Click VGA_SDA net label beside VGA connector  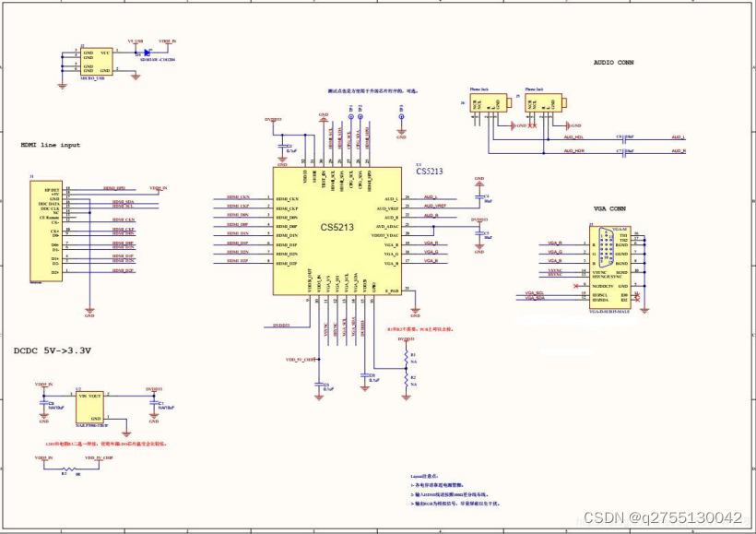click(535, 298)
